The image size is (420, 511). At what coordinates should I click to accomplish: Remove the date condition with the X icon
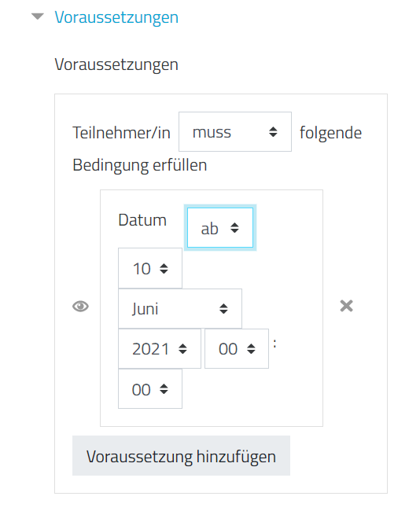[x=346, y=306]
